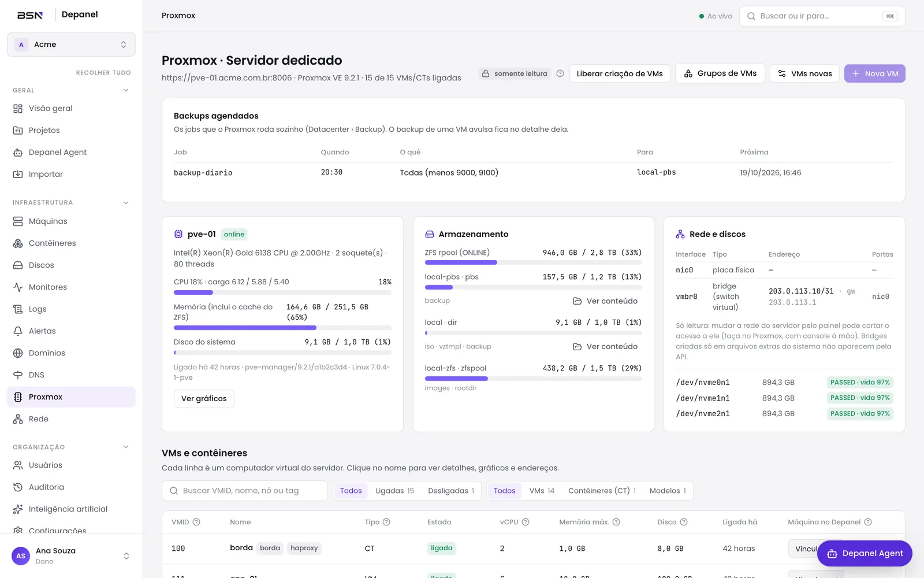This screenshot has width=924, height=578.
Task: Open the Alertas bell icon
Action: pyautogui.click(x=18, y=331)
